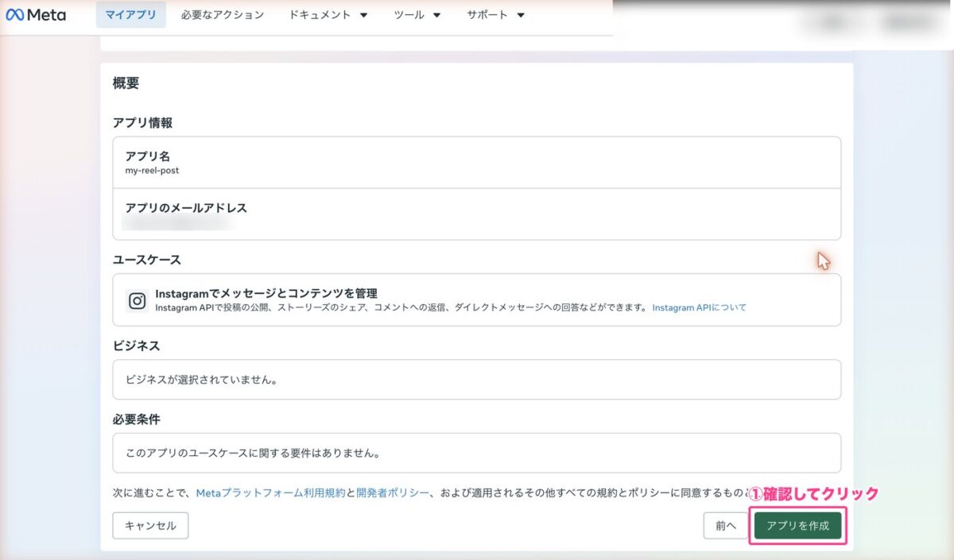This screenshot has height=560, width=954.
Task: Click the ビジネス section heading
Action: point(136,346)
